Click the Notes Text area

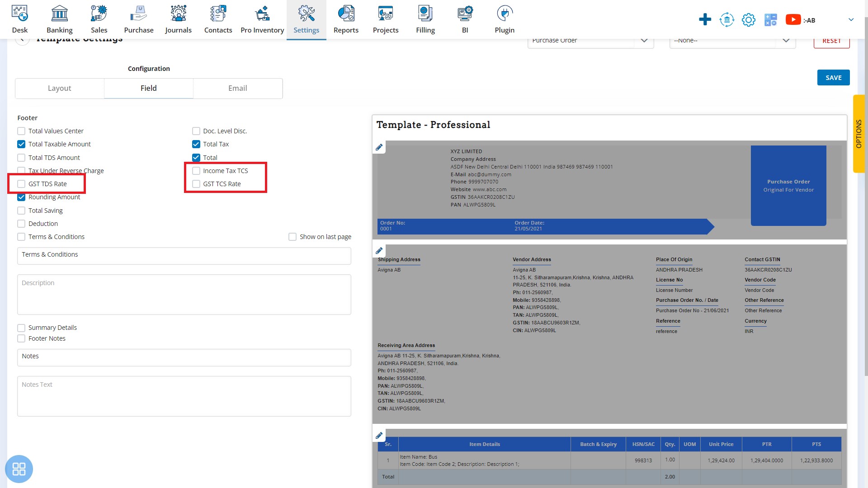point(184,396)
